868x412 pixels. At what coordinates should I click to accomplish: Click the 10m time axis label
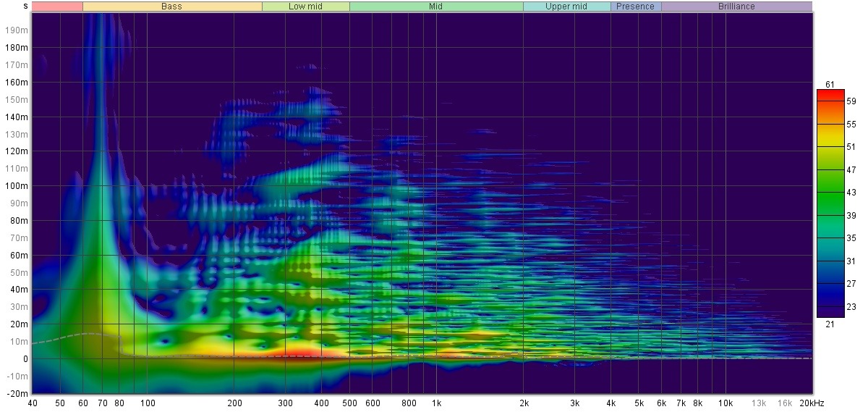click(x=20, y=341)
